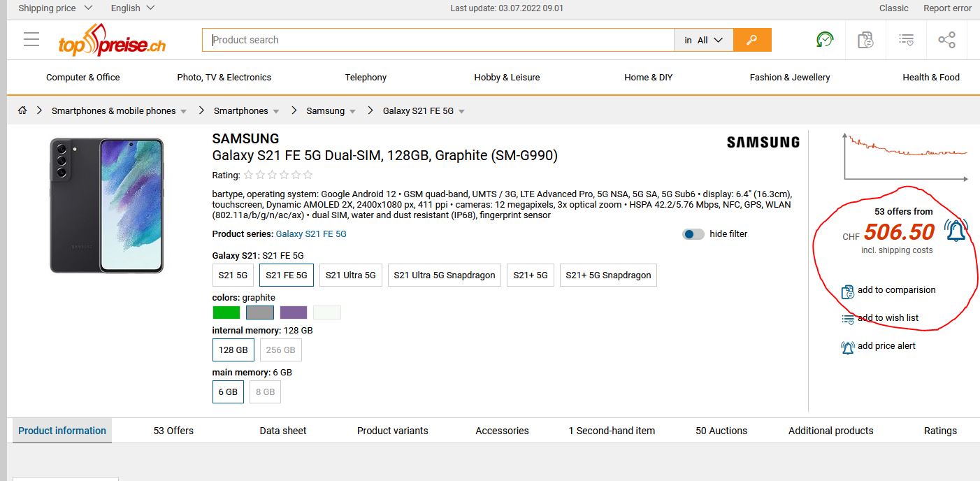This screenshot has width=980, height=481.
Task: Switch to the 53 Offers tab
Action: 173,431
